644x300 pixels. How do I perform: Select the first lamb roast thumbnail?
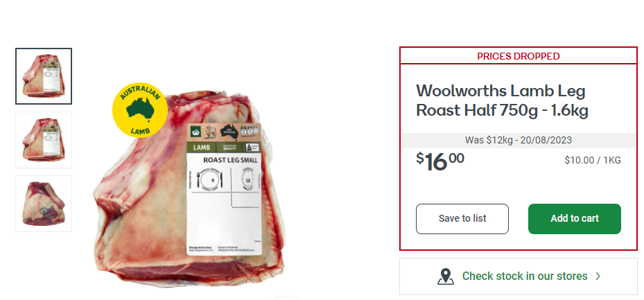click(x=44, y=76)
